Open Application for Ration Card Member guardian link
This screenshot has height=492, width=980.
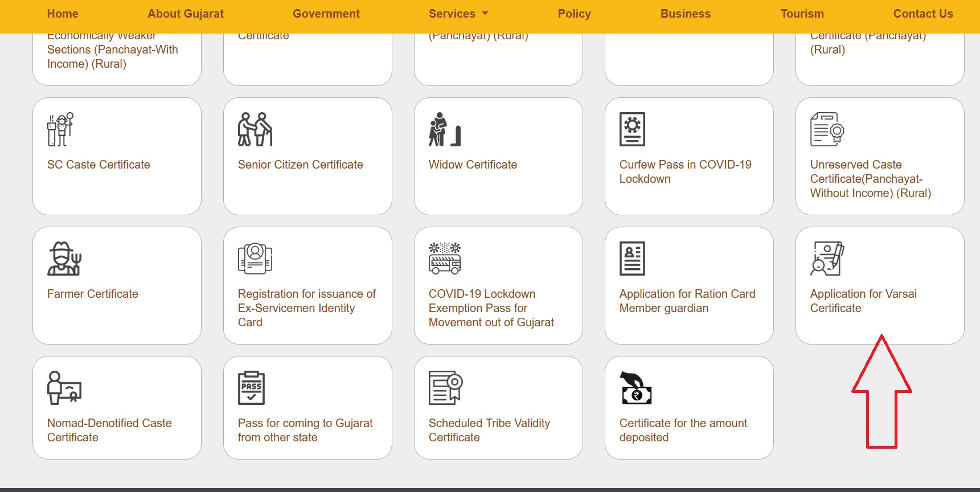coord(687,301)
